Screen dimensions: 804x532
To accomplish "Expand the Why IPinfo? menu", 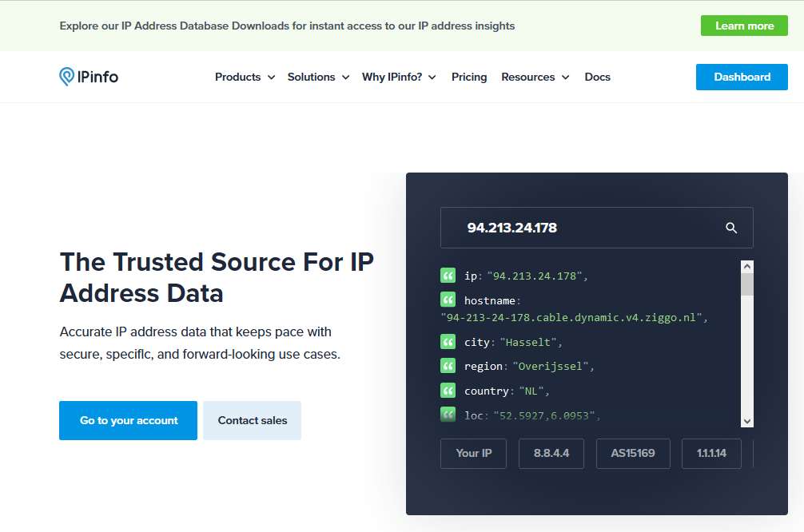I will coord(399,77).
